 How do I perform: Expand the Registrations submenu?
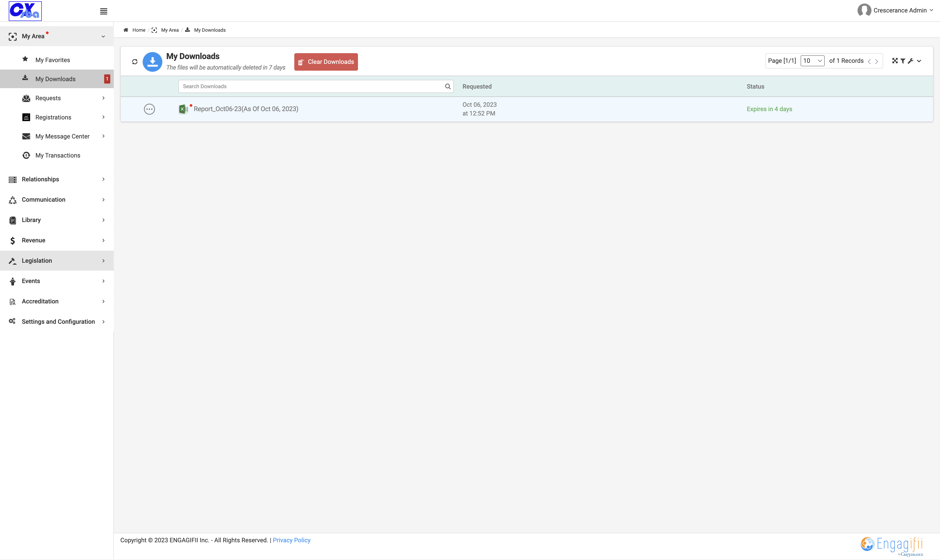[x=57, y=117]
